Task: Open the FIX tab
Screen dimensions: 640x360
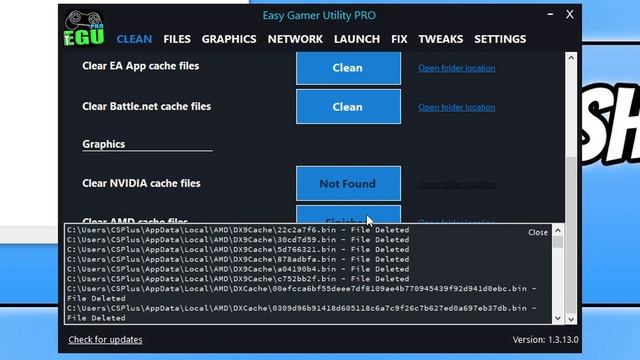Action: click(399, 39)
